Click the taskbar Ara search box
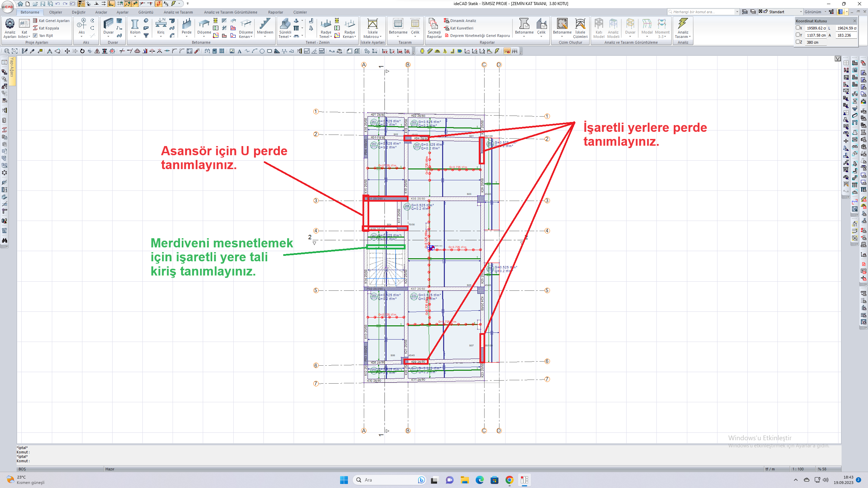 [x=389, y=480]
